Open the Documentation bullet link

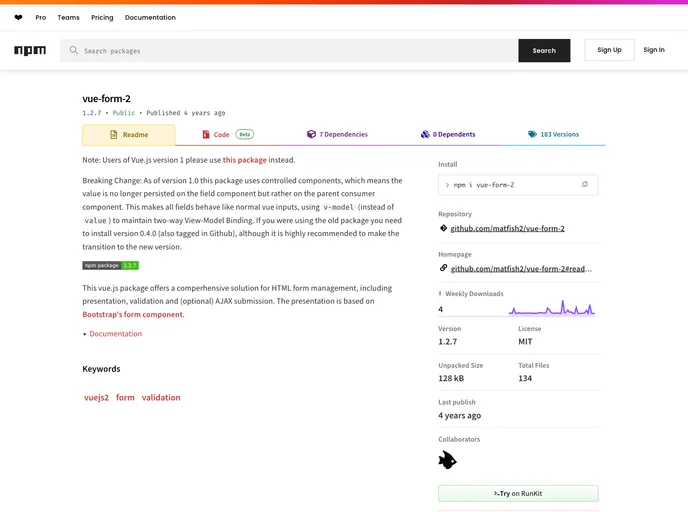click(116, 334)
